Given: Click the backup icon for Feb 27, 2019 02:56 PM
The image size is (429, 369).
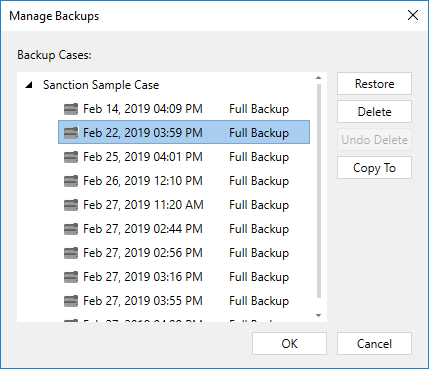Looking at the screenshot, I should [71, 253].
